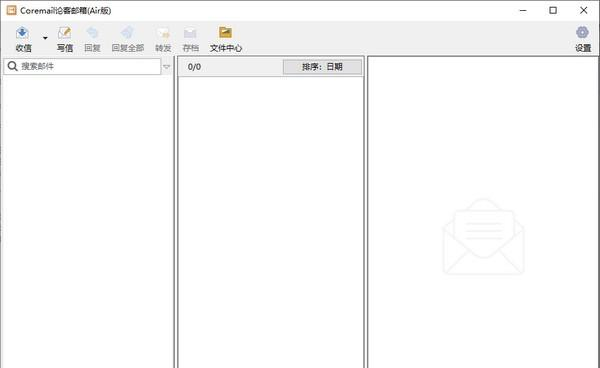Click the Coremail app icon in title bar
This screenshot has height=368, width=600.
[x=11, y=10]
